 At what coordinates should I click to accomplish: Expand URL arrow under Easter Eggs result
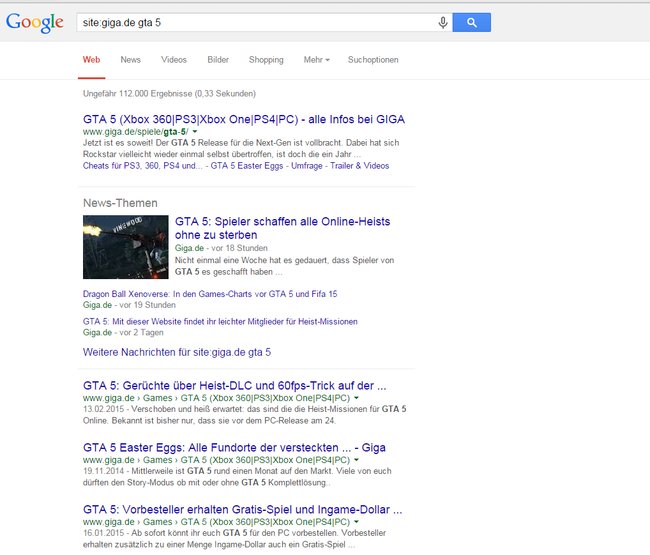[357, 460]
